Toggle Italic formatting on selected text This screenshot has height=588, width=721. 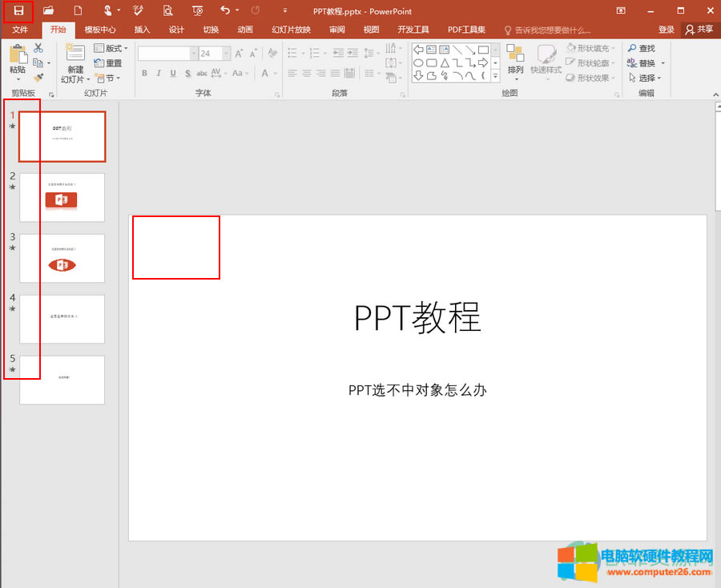coord(159,72)
